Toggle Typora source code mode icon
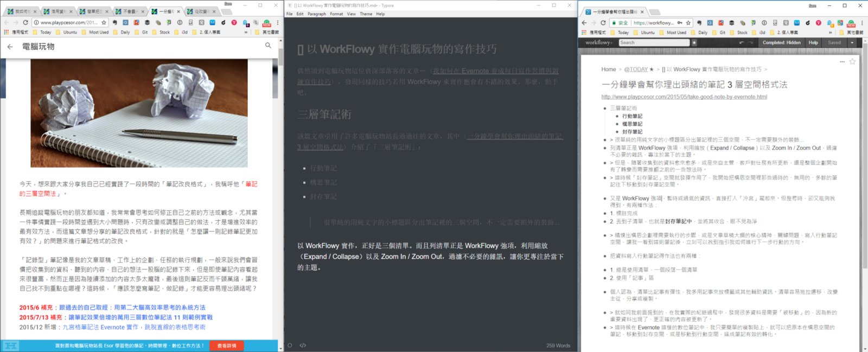Viewport: 868px width, 352px height. tap(303, 345)
